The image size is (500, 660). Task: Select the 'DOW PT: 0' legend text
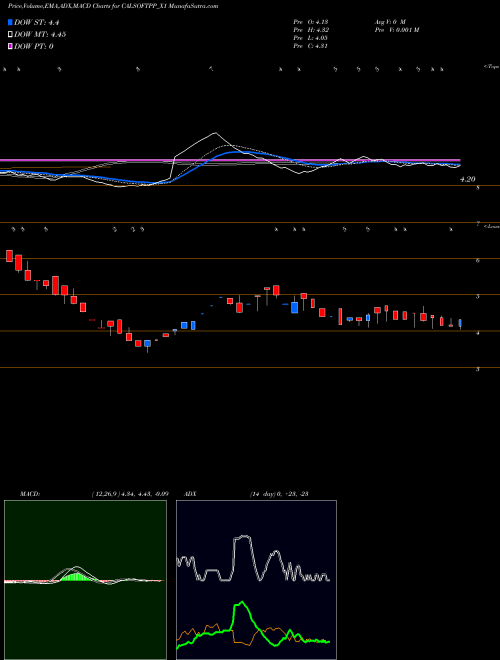click(33, 46)
